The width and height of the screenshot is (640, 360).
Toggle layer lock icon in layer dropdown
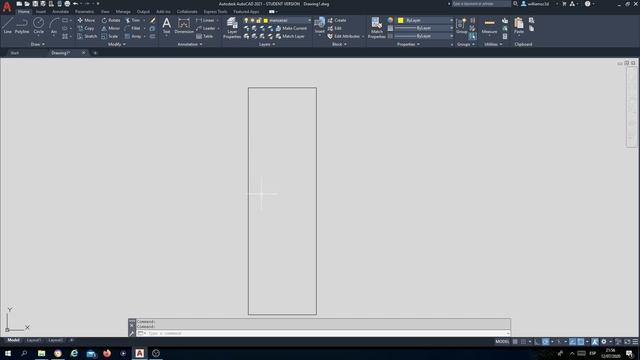pos(259,20)
